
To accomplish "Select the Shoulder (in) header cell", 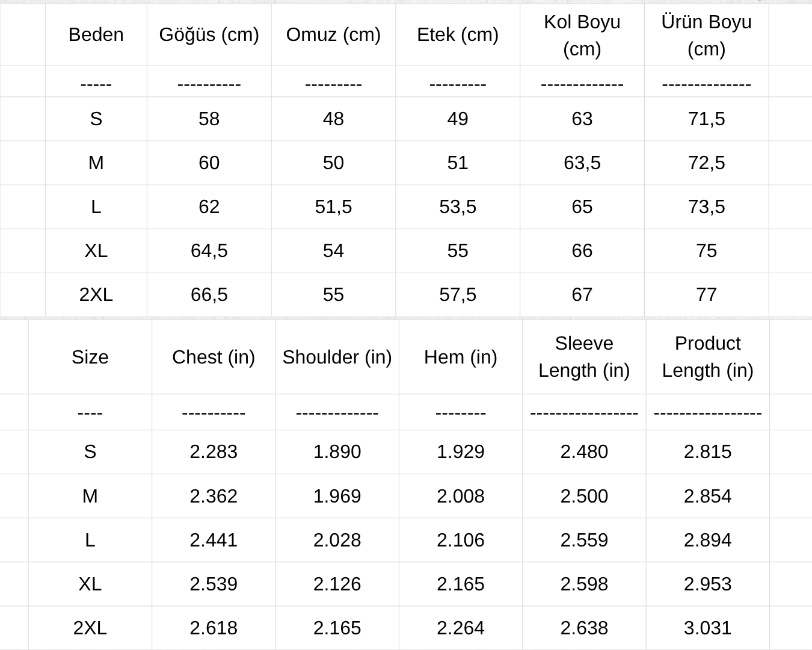I will tap(337, 357).
